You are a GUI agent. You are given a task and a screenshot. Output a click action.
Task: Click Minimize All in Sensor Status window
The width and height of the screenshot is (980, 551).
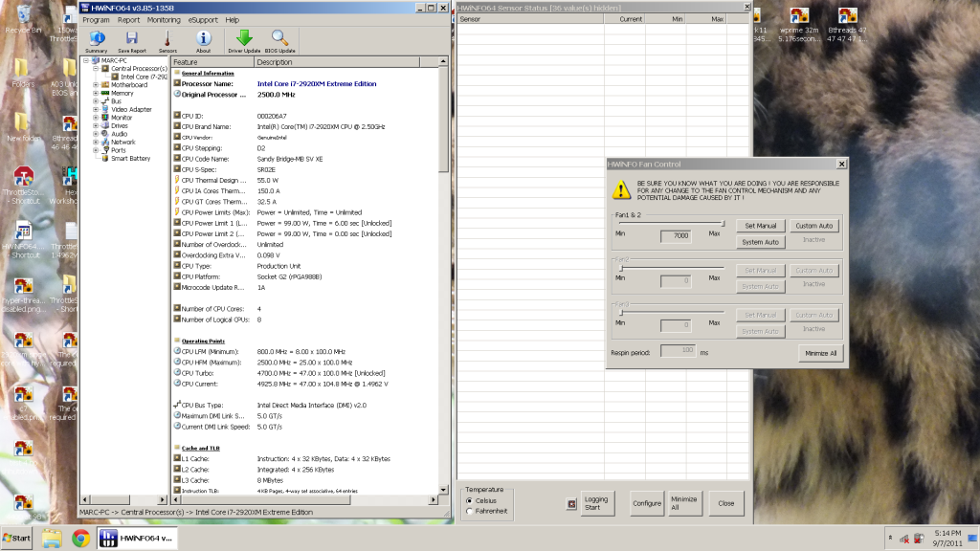683,503
